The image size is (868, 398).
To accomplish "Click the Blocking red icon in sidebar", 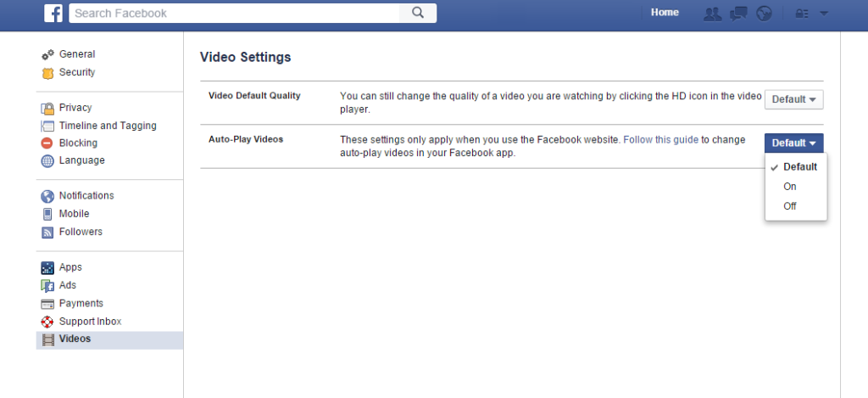I will click(47, 143).
